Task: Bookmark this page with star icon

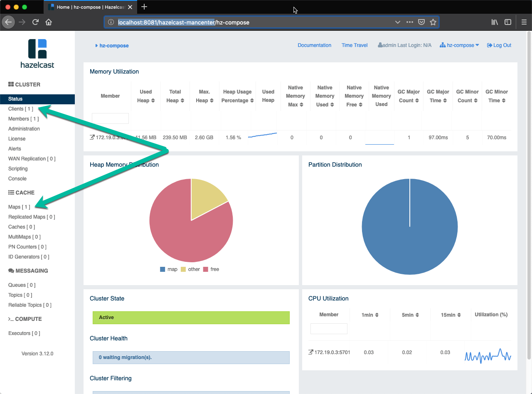Action: coord(433,22)
